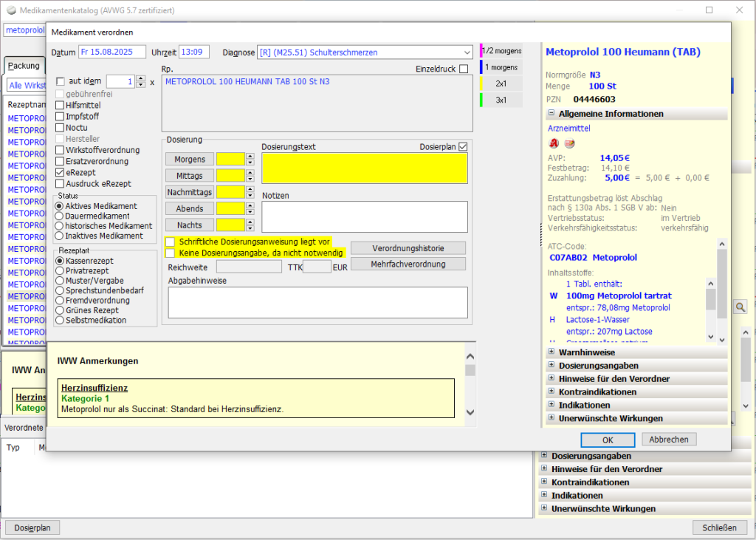Decrease the Mittags dose with the down arrow
This screenshot has width=756, height=540.
(x=250, y=179)
